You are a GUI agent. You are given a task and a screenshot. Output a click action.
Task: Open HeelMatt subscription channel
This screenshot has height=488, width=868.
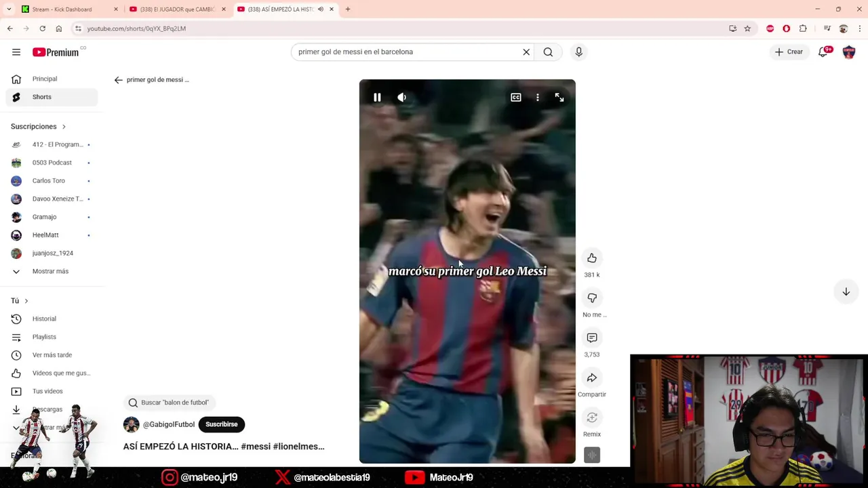(x=52, y=235)
